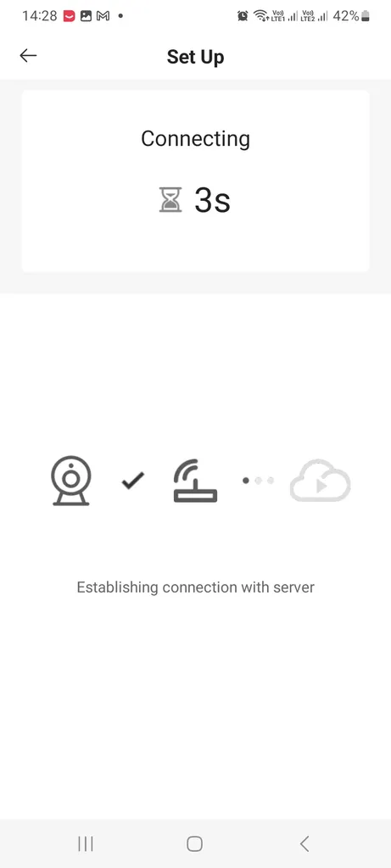Tap the 3s countdown timer
This screenshot has width=391, height=868.
coord(212,200)
